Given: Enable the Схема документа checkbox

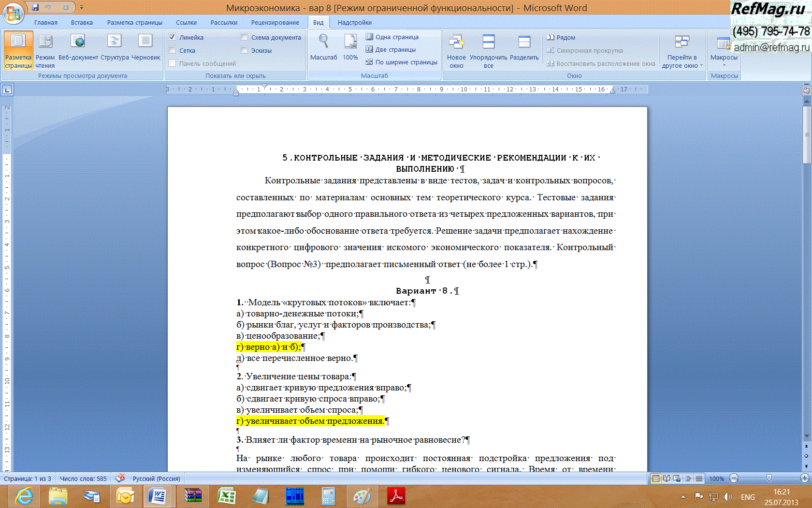Looking at the screenshot, I should coord(245,37).
